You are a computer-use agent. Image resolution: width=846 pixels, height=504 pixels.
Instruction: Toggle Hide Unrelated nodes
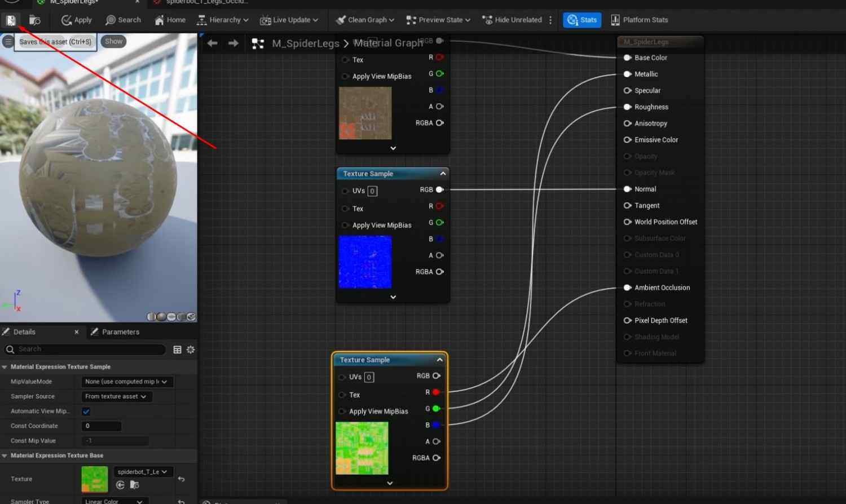coord(512,20)
